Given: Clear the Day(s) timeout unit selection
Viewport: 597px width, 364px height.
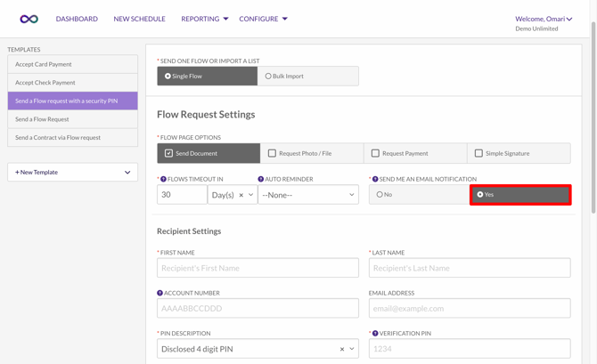Looking at the screenshot, I should pos(241,195).
